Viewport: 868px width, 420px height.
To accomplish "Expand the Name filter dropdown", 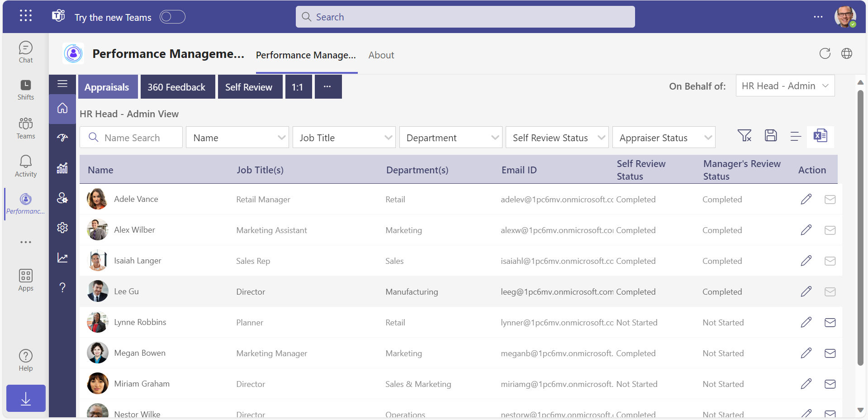I will (237, 138).
